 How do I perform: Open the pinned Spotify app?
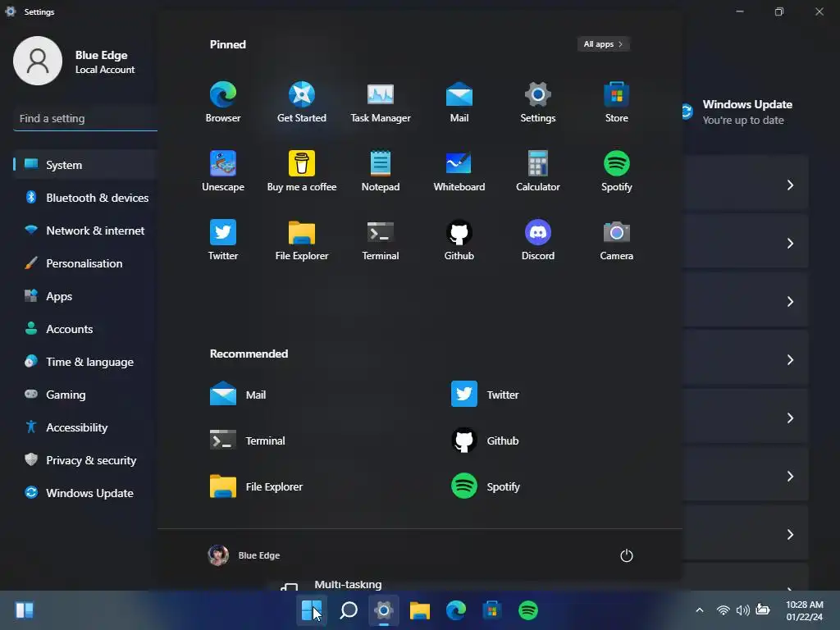[617, 171]
